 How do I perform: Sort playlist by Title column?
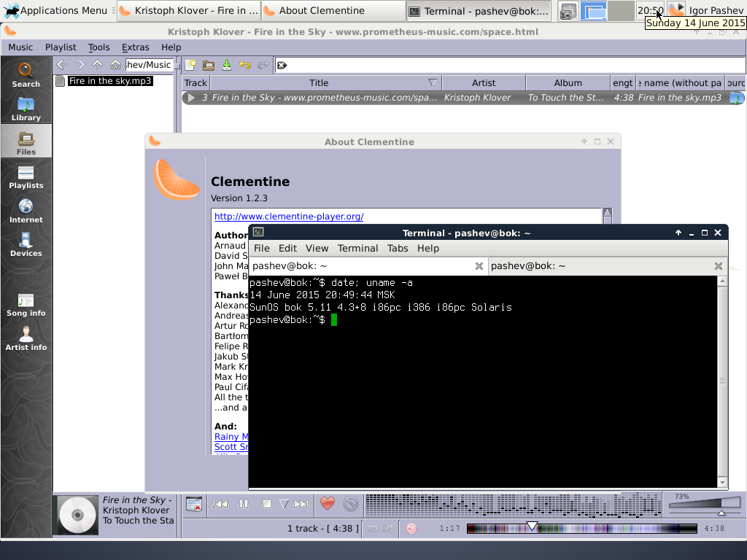pos(325,83)
